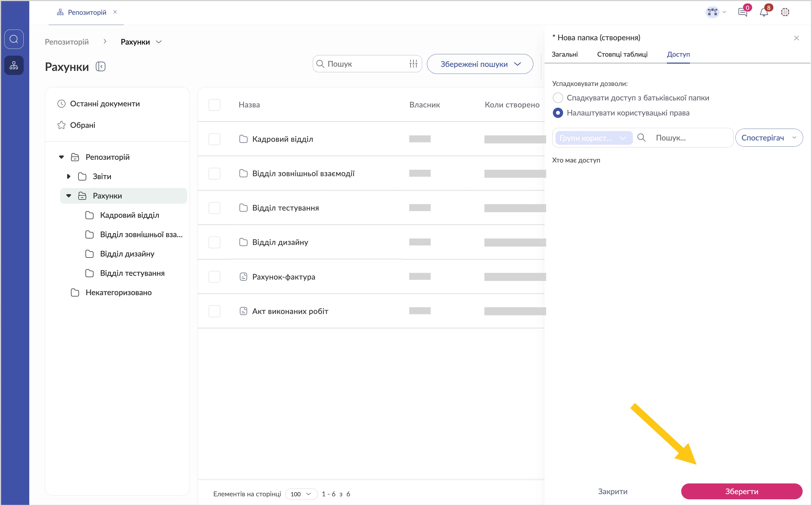Click the Зберегти button

pos(741,491)
